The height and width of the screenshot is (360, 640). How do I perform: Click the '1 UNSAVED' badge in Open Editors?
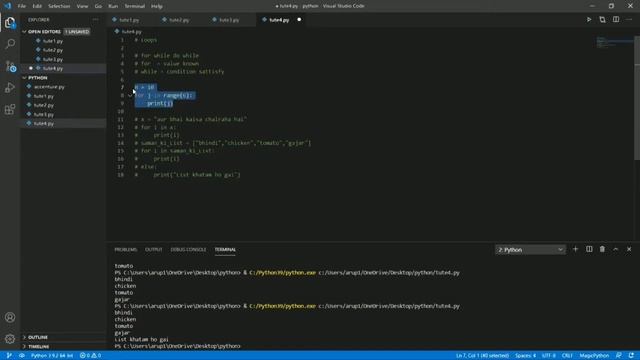(77, 31)
